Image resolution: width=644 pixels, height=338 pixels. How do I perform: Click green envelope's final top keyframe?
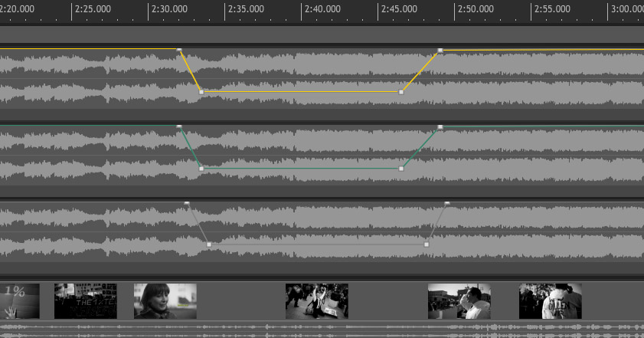coord(440,126)
